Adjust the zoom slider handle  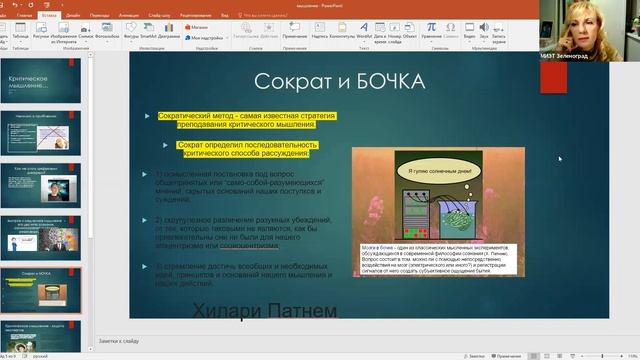pyautogui.click(x=602, y=356)
